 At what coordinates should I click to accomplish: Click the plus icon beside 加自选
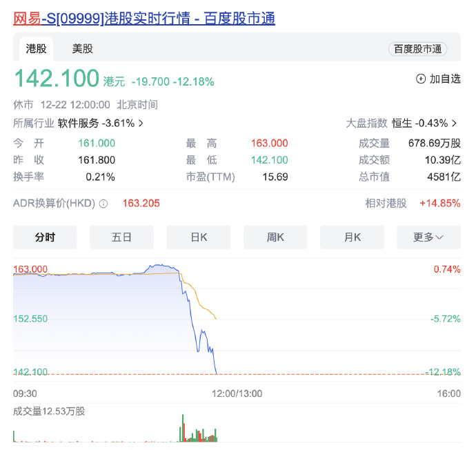click(x=420, y=79)
